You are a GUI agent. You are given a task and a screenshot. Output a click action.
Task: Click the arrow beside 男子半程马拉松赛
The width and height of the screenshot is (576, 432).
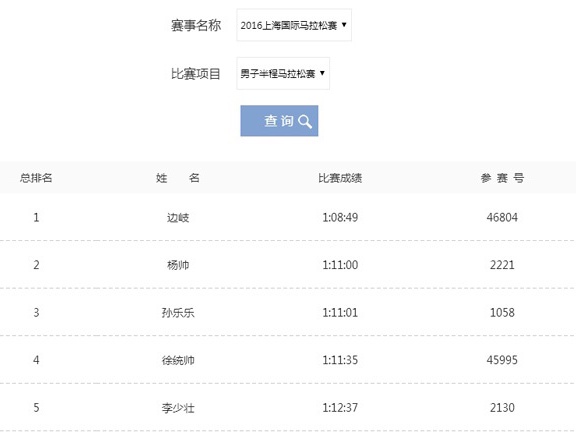[322, 73]
